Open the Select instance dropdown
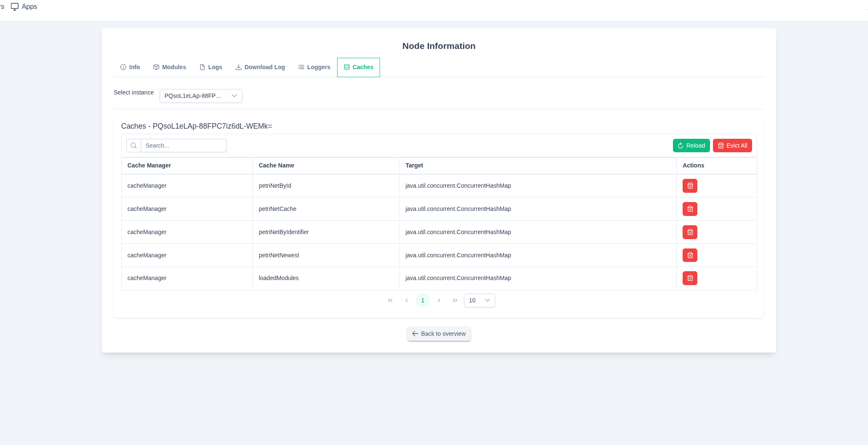 pyautogui.click(x=201, y=96)
